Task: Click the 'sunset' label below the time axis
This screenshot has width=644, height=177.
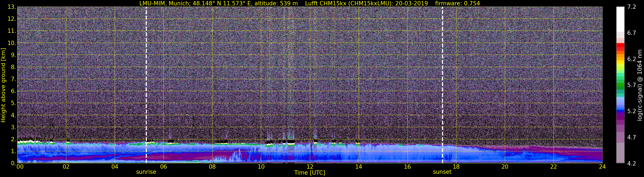Action: (442, 172)
